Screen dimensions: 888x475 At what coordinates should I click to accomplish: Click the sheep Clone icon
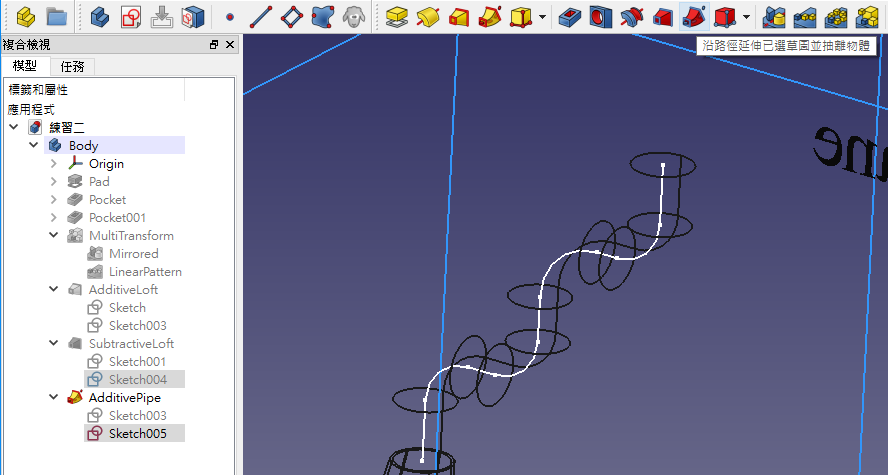354,18
